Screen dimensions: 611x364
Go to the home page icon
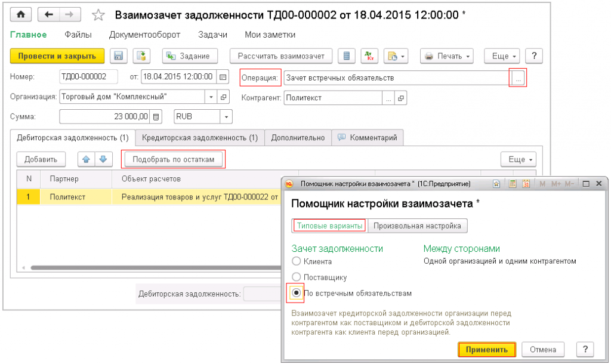tap(21, 15)
